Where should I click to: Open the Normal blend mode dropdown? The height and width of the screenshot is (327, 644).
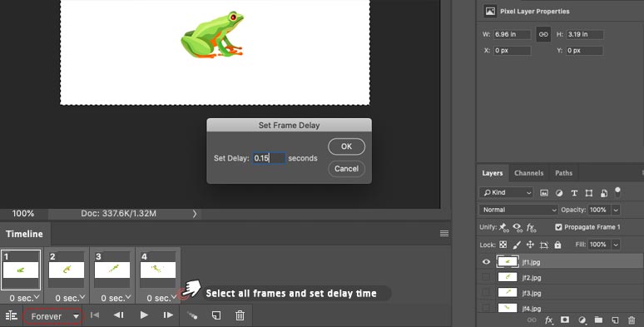(x=518, y=210)
